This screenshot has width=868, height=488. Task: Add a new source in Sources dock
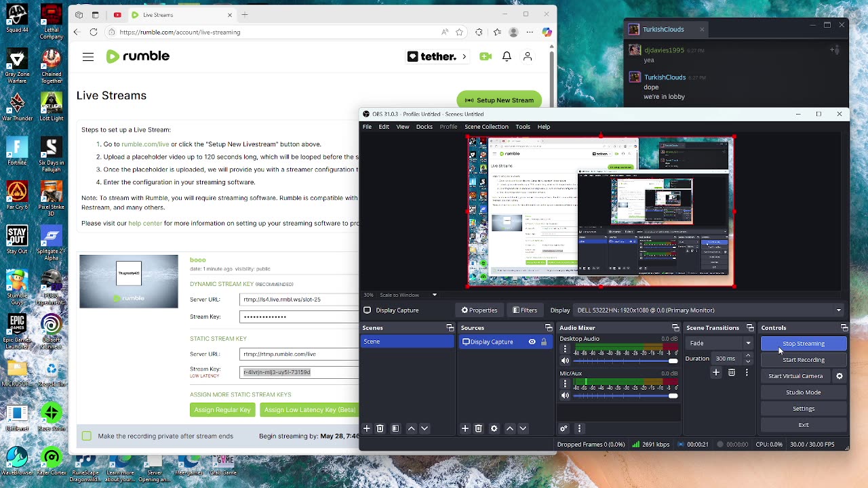pos(465,428)
